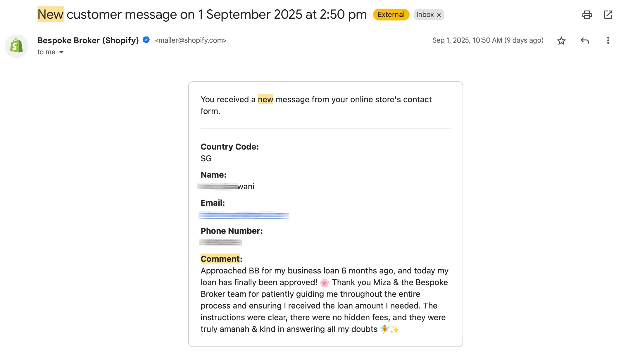
Task: Open email in a new window
Action: point(608,15)
